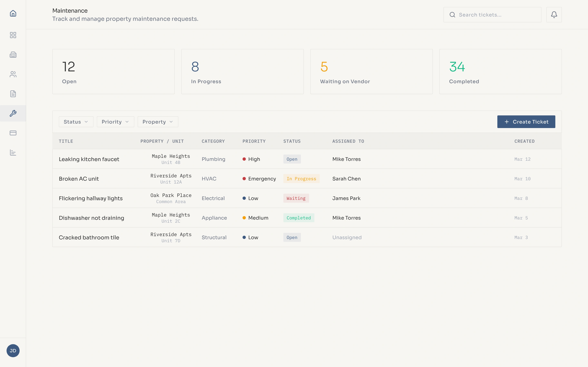Open the Documents page from sidebar

[13, 94]
